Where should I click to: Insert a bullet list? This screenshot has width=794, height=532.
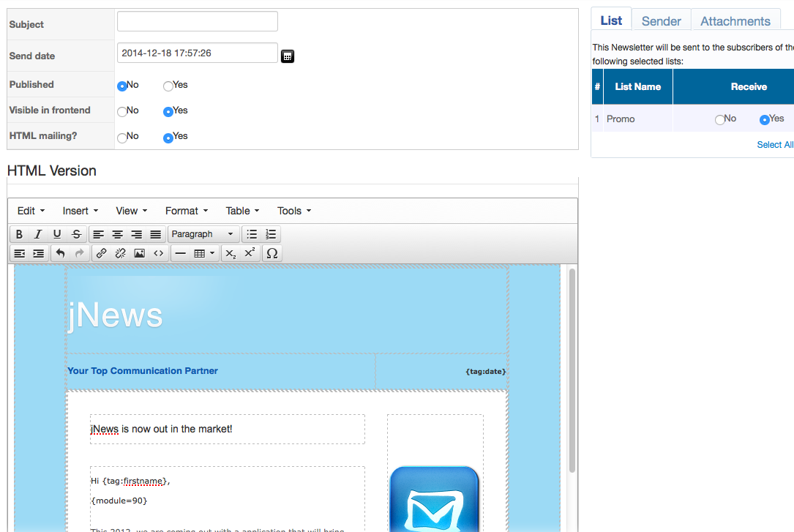tap(252, 234)
